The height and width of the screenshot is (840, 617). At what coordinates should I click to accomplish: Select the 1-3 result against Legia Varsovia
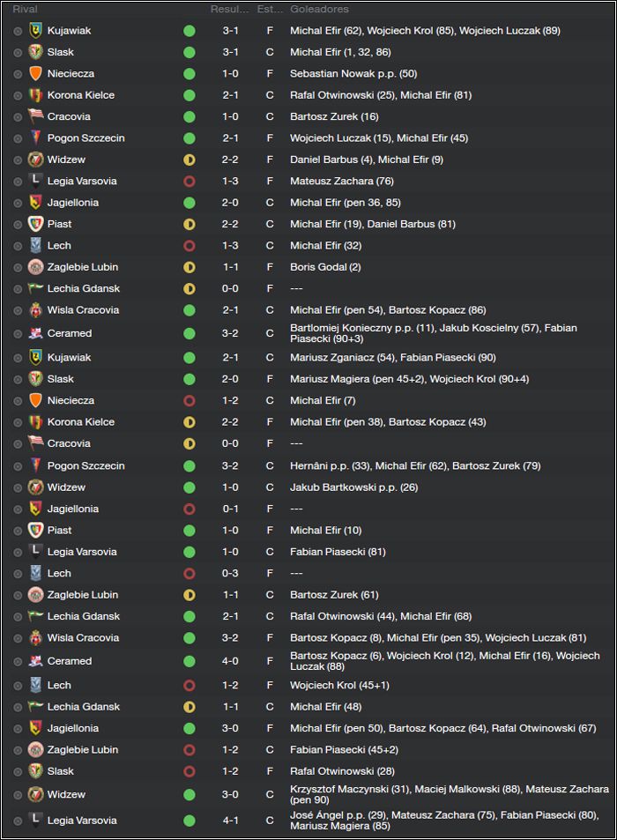tap(230, 181)
